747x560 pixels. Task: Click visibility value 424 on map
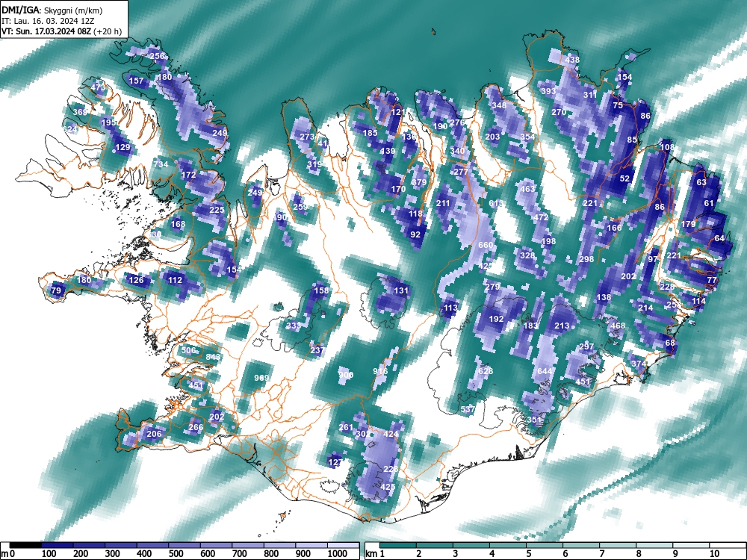(x=391, y=434)
